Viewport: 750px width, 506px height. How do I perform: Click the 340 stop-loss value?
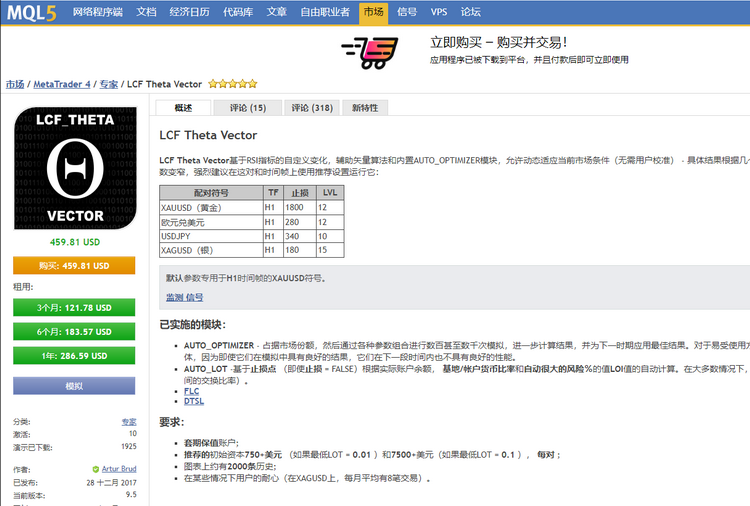292,236
